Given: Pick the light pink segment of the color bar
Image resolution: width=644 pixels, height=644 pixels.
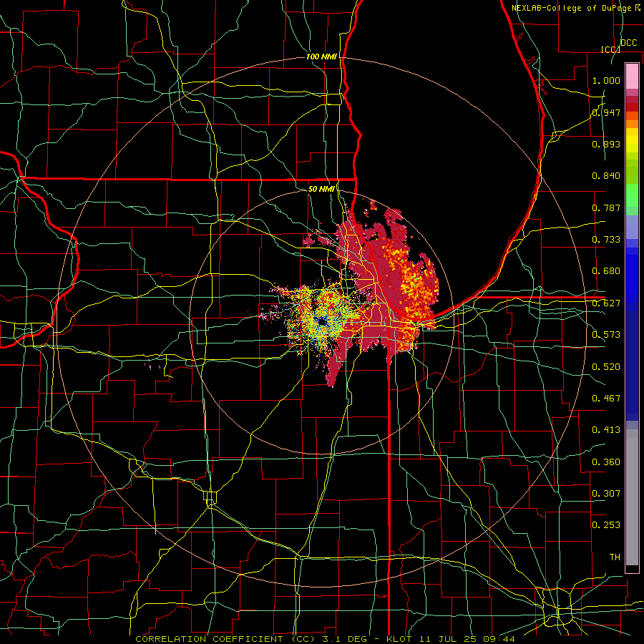Looking at the screenshot, I should tap(632, 76).
